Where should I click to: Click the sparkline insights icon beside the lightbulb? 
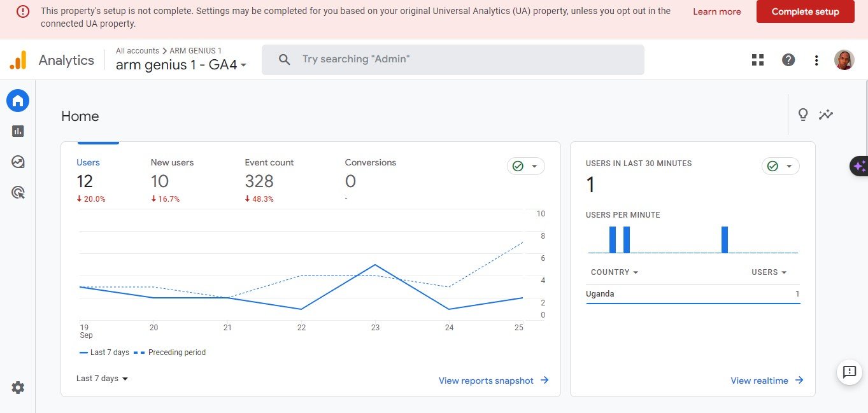coord(826,115)
